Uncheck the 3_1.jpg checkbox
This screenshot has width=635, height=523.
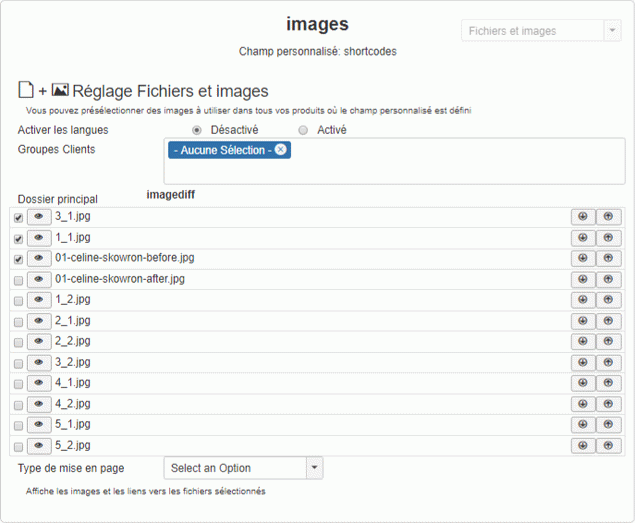pyautogui.click(x=18, y=217)
